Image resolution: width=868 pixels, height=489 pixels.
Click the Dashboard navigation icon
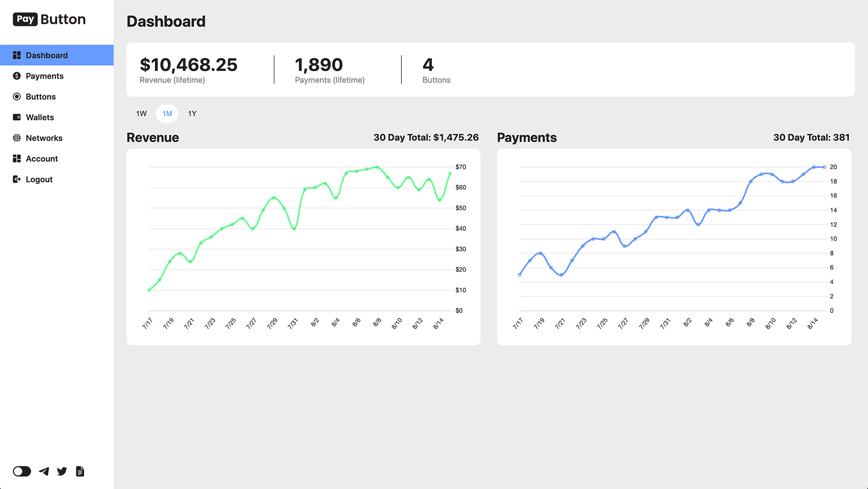coord(16,55)
